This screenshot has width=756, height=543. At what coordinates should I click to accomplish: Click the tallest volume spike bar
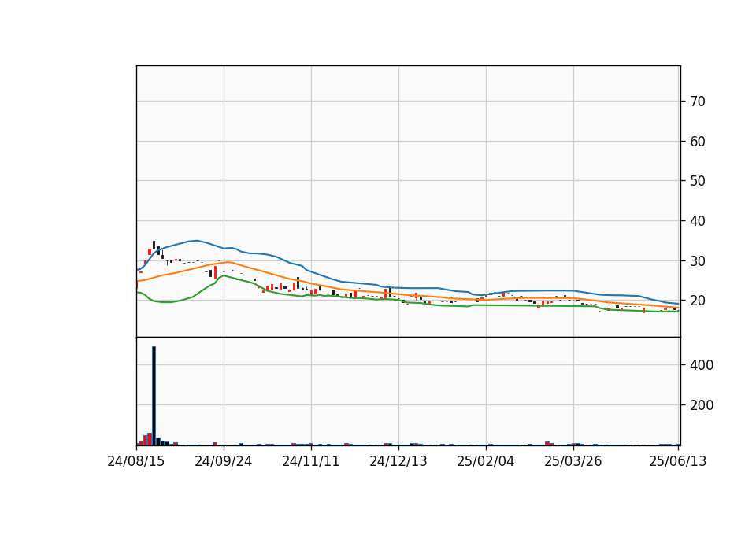coord(154,396)
